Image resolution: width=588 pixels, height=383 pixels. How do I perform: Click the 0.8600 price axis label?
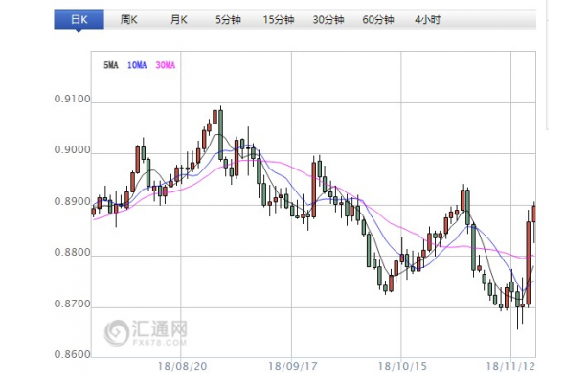[73, 354]
